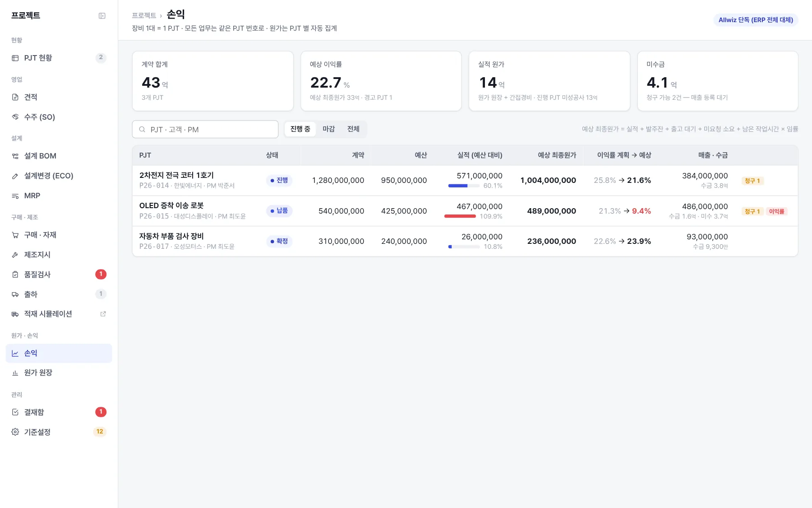The height and width of the screenshot is (508, 812).
Task: Click the 프로젝트 breadcrumb link
Action: 144,15
